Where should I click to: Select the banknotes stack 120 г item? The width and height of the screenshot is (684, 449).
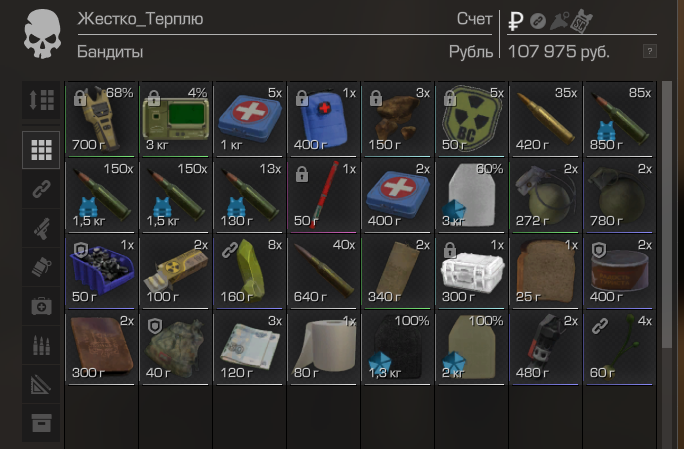click(x=249, y=348)
